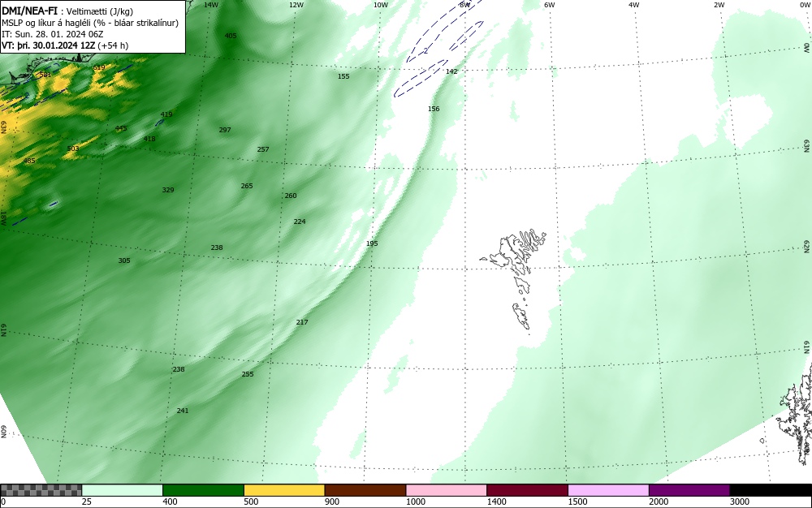Select the yellow 500–900 legend swatch
This screenshot has height=508, width=812.
[284, 490]
